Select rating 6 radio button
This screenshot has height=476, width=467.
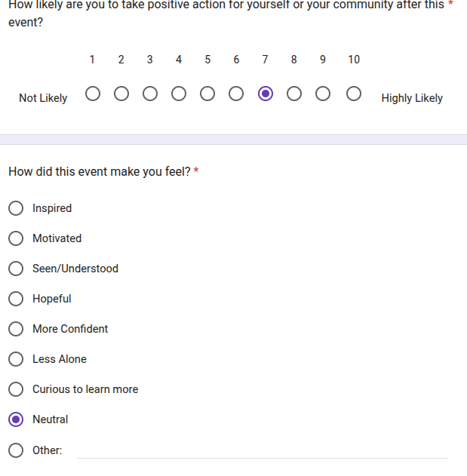(x=236, y=94)
